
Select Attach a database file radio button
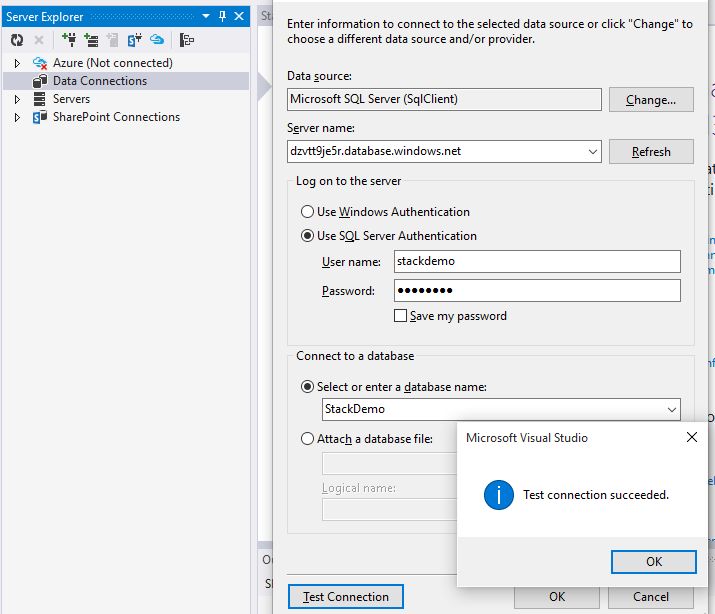[x=307, y=439]
